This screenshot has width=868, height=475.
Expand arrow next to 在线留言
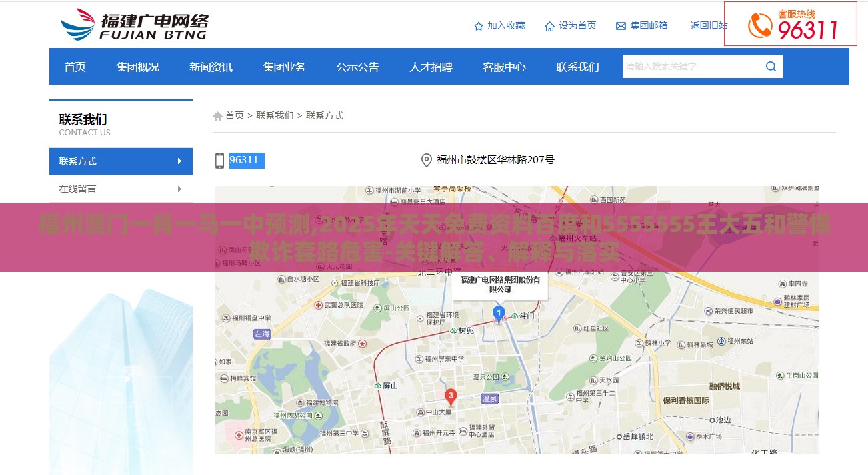(179, 189)
